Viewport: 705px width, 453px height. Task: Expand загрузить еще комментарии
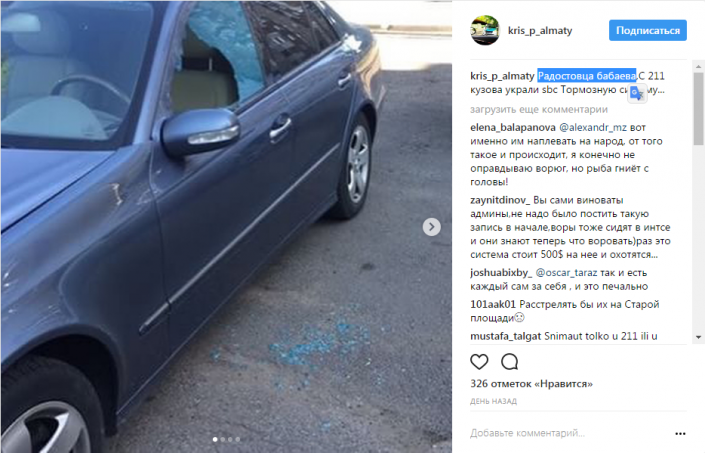coord(539,110)
